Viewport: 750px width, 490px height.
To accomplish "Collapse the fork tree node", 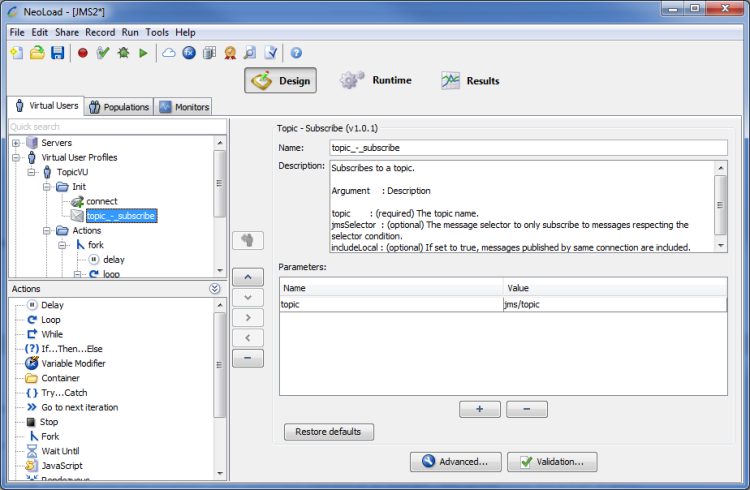I will (x=62, y=245).
